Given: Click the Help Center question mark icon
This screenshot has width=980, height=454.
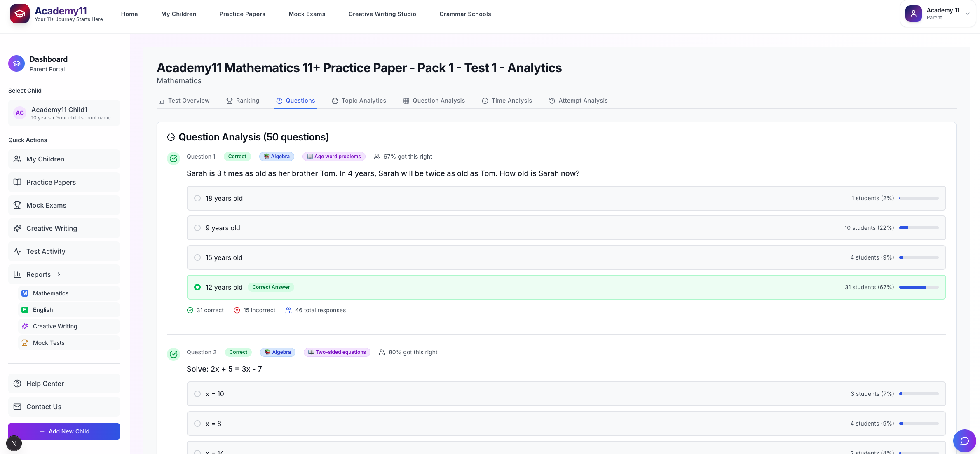Looking at the screenshot, I should click(17, 384).
